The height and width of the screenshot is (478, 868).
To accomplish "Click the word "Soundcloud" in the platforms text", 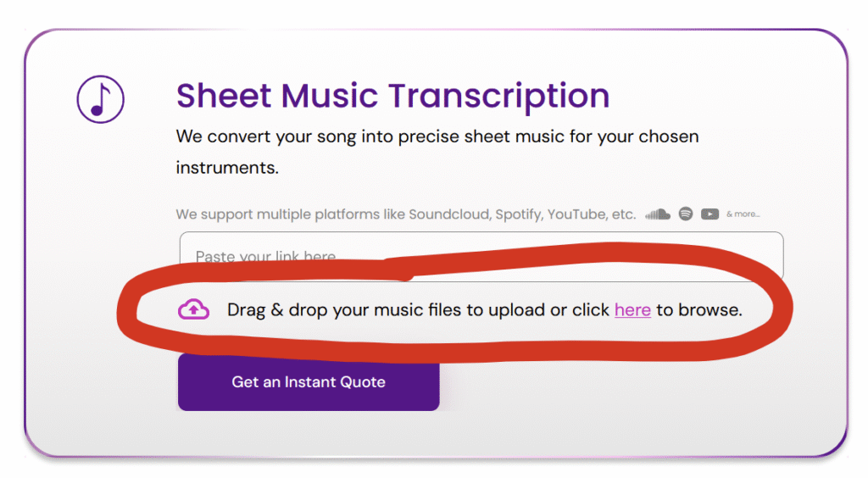I will [x=448, y=214].
